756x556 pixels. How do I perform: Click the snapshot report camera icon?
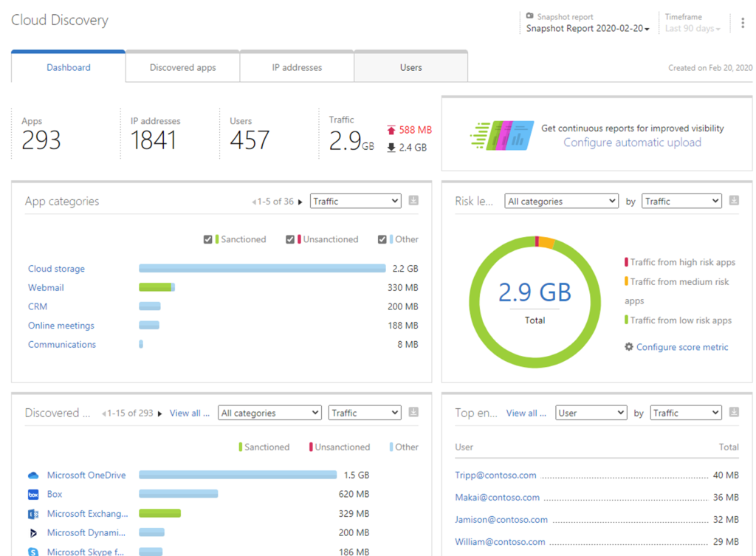(x=530, y=16)
